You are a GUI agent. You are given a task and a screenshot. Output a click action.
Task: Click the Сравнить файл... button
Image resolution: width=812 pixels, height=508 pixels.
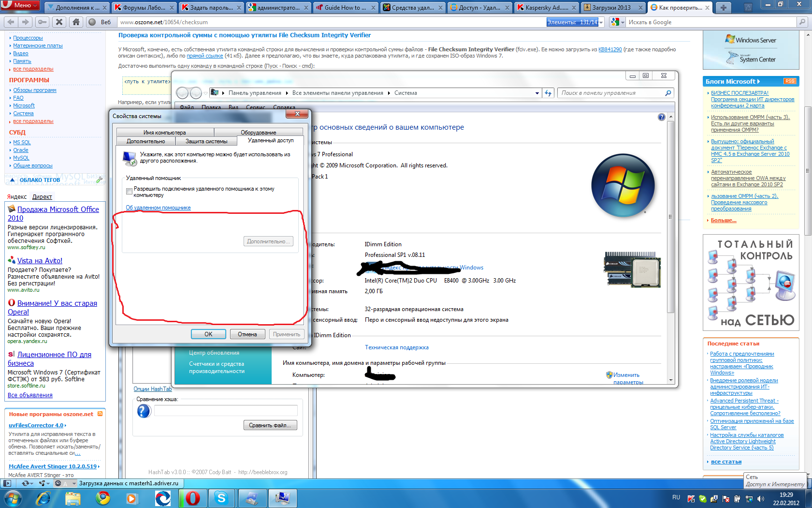point(270,425)
